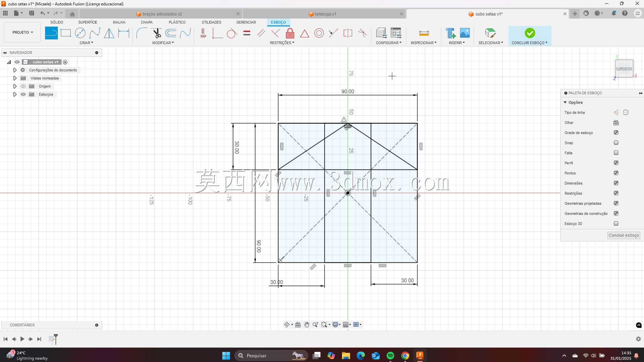Select the Fillet tool
The width and height of the screenshot is (644, 362).
142,33
